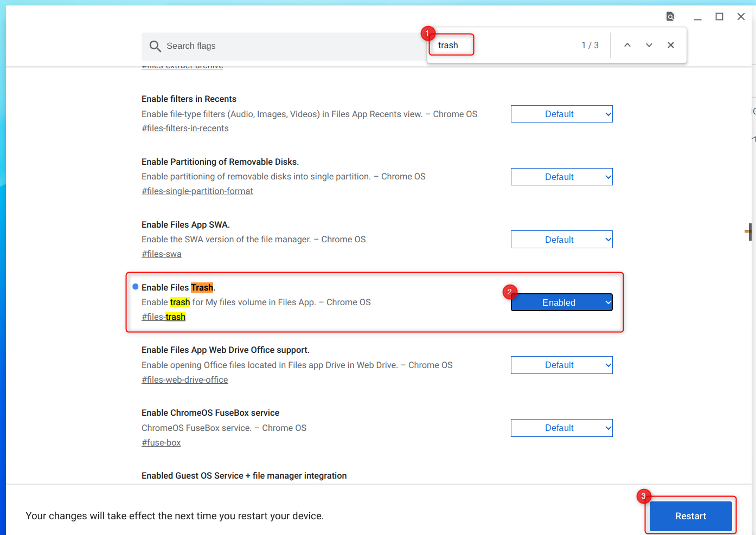Click 'Enable Files App SWA.' heading
Viewport: 756px width, 535px height.
(x=185, y=225)
